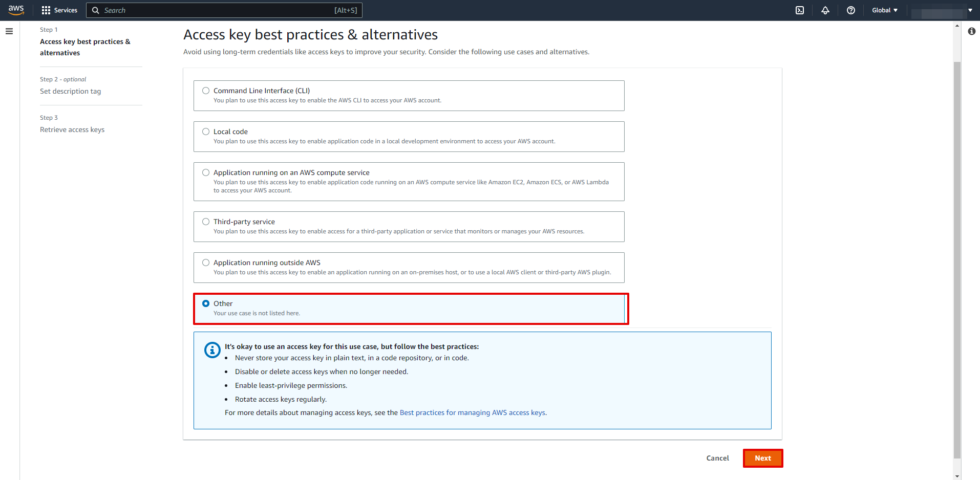
Task: Open the AWS console home logo
Action: (x=16, y=10)
